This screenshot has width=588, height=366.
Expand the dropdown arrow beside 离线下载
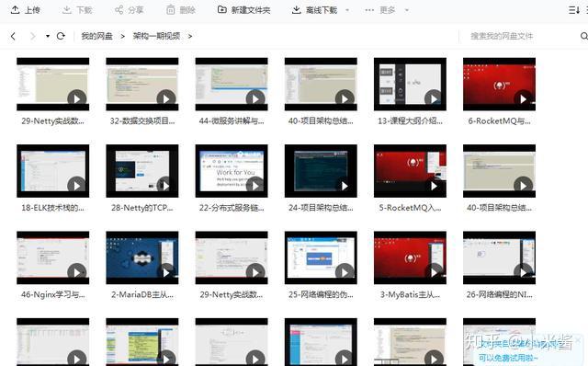point(347,10)
